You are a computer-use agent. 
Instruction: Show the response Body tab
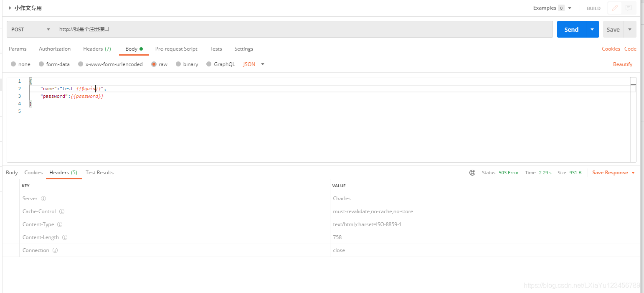click(12, 173)
